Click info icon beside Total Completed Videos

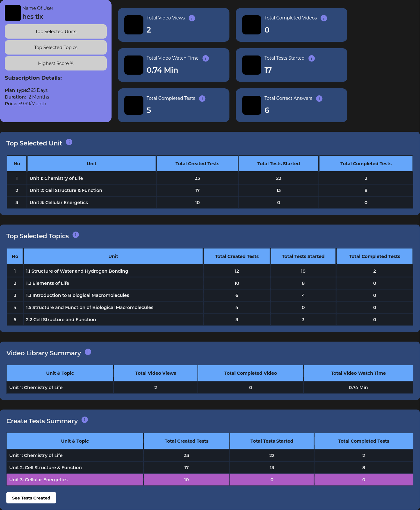[324, 18]
